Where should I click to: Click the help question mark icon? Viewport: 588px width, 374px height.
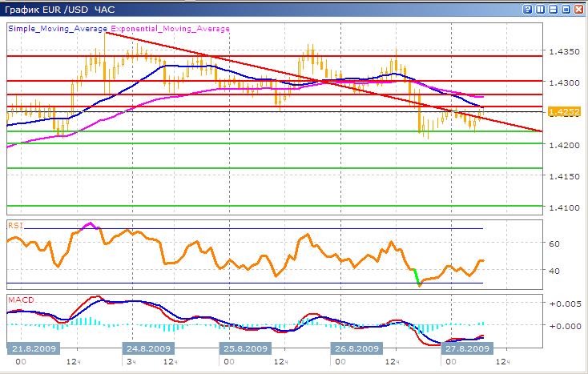pos(530,9)
